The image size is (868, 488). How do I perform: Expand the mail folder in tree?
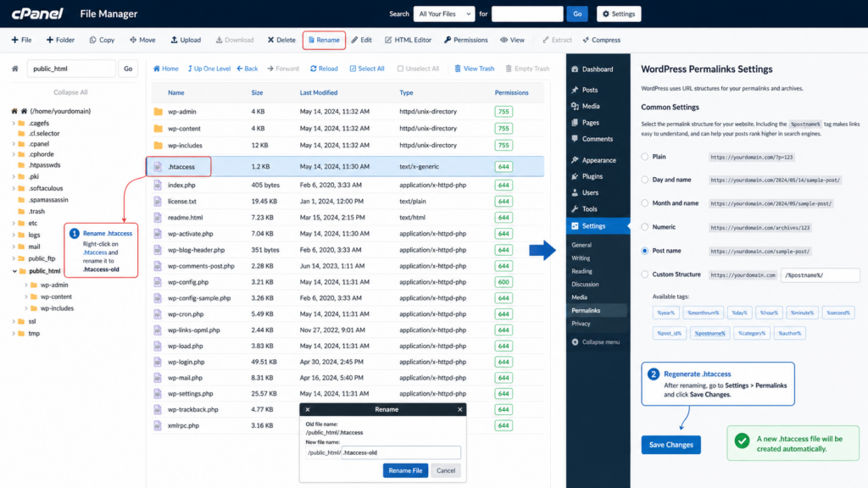click(x=14, y=247)
